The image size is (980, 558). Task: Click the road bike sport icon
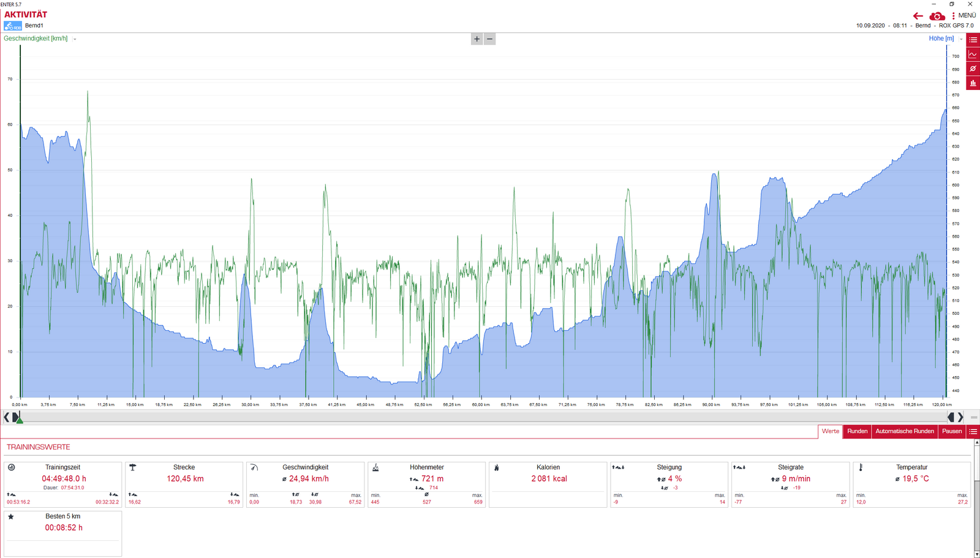point(12,26)
